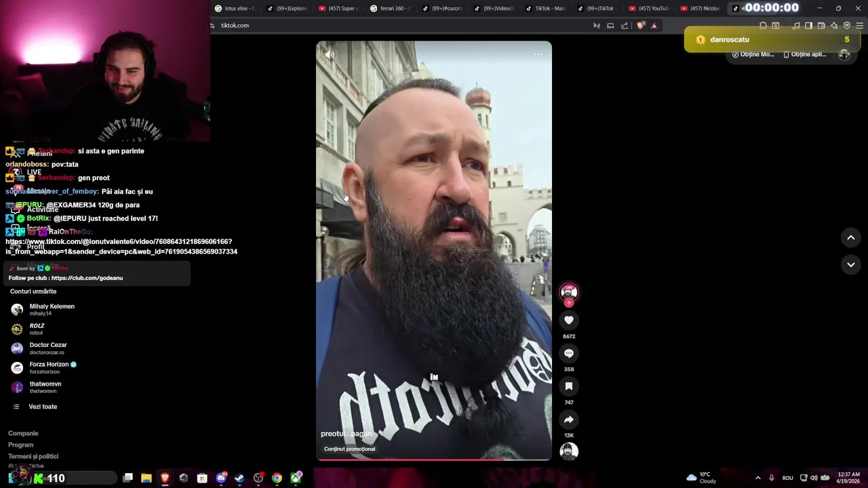Click Brave Shields lion icon
Viewport: 868px width, 488px height.
coord(640,26)
